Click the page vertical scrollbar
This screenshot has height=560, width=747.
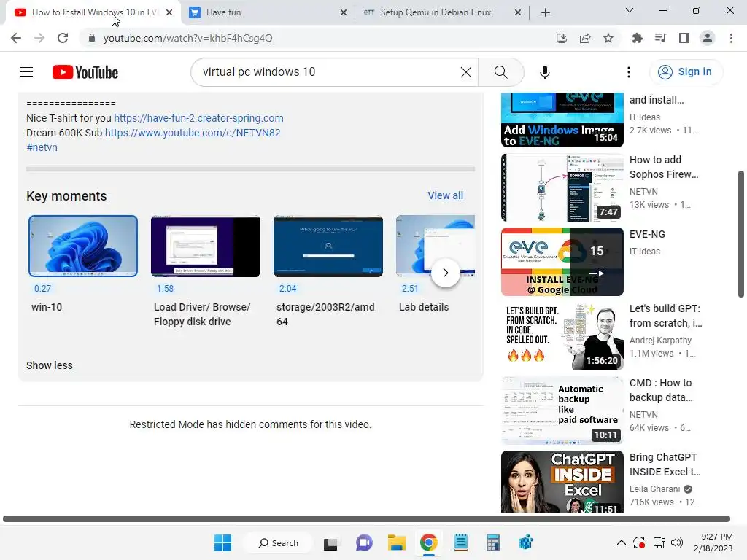pos(741,234)
